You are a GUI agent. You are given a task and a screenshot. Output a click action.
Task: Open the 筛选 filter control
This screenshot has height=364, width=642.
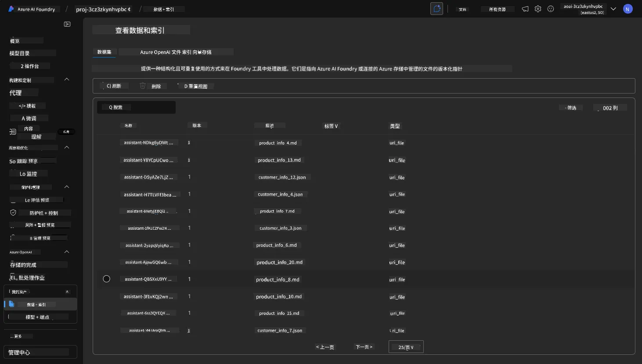(570, 108)
